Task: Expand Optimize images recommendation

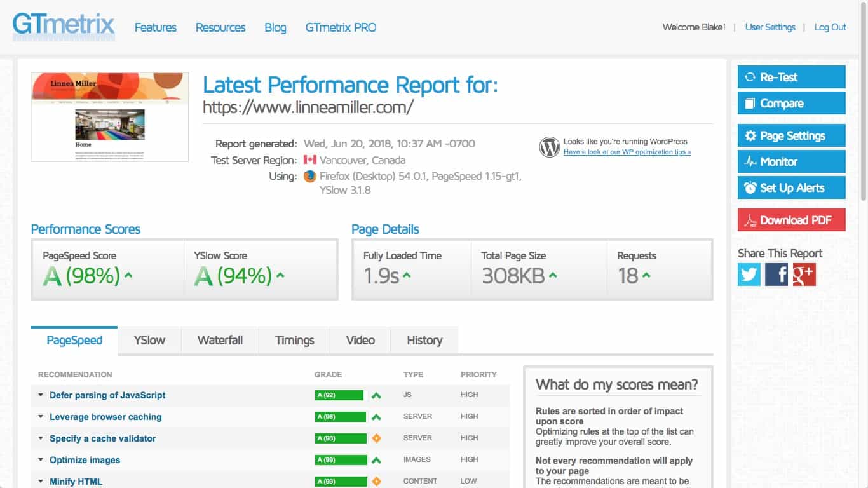Action: click(41, 460)
